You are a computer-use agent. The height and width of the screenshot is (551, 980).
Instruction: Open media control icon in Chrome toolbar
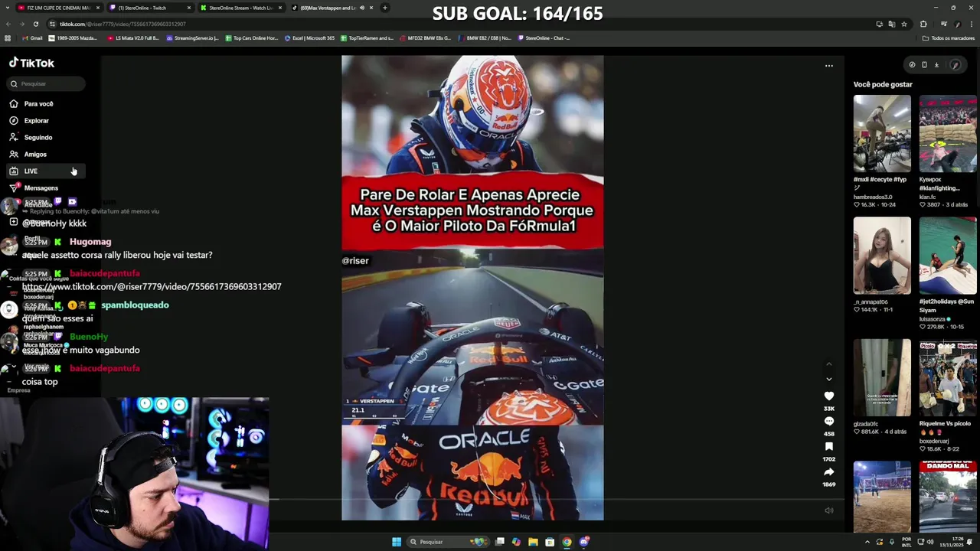943,24
